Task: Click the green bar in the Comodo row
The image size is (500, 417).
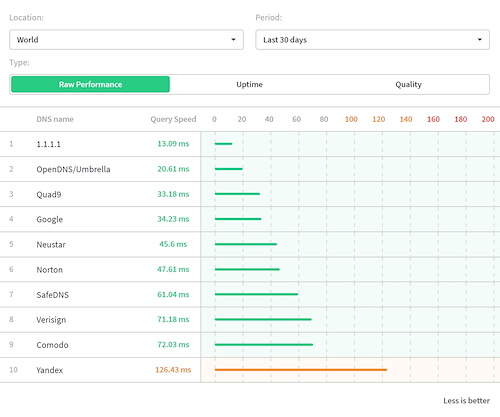Action: [x=264, y=344]
